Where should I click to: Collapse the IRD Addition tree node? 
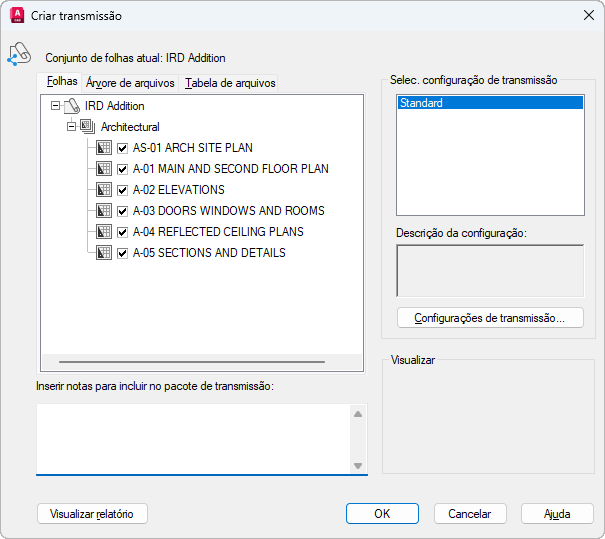tap(55, 106)
